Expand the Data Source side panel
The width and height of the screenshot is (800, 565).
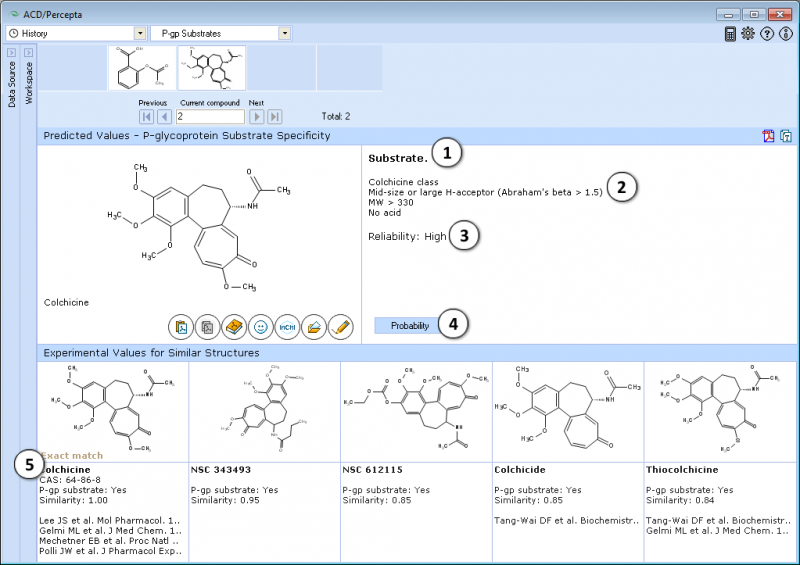point(12,53)
